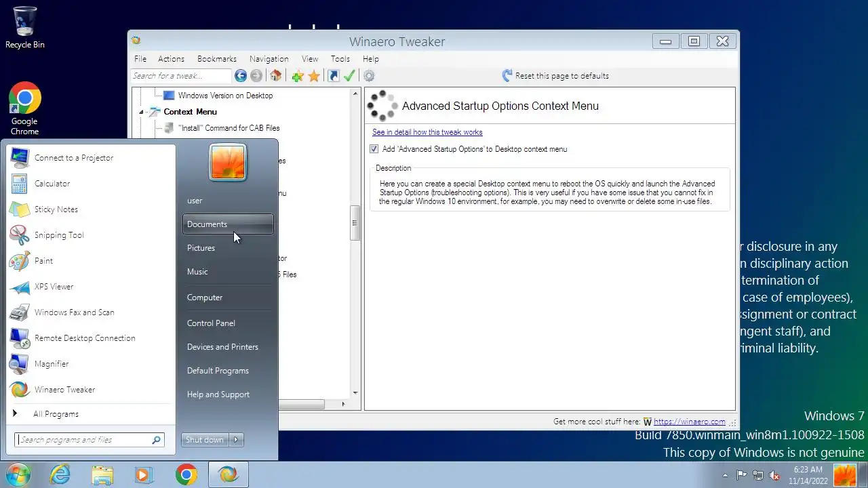Click the network icon in system tray

coord(758,475)
